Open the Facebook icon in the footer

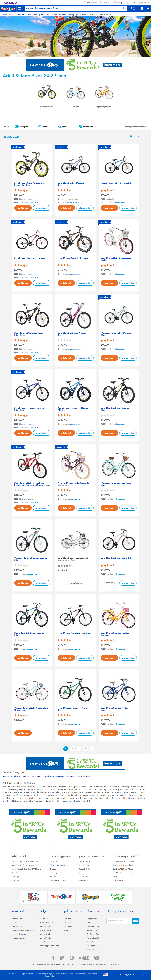(53, 958)
